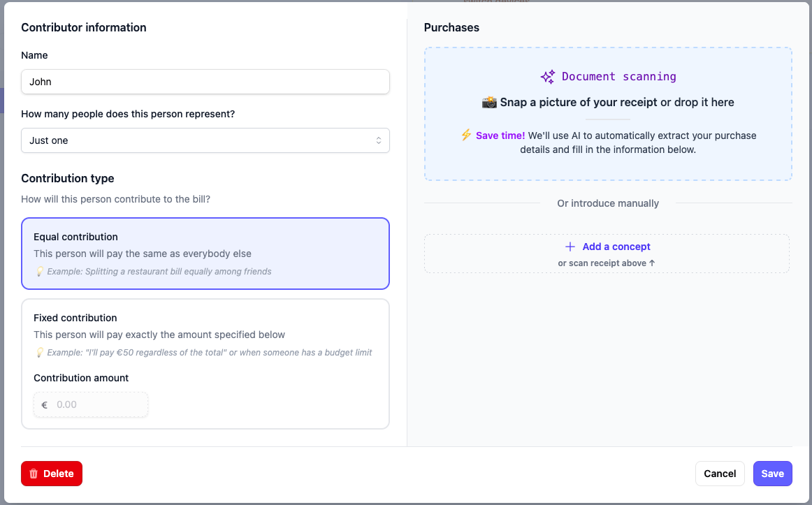Viewport: 812px width, 505px height.
Task: Click the trash icon on the Delete button
Action: pyautogui.click(x=34, y=474)
